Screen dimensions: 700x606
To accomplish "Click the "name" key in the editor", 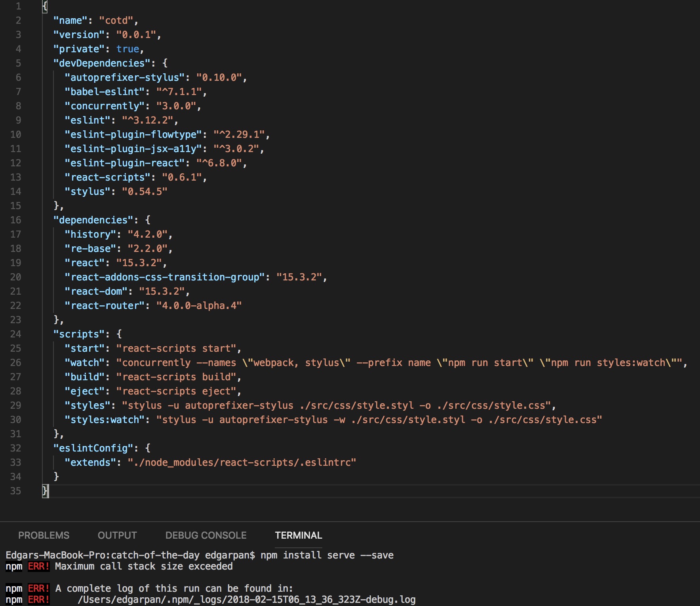I will 70,20.
